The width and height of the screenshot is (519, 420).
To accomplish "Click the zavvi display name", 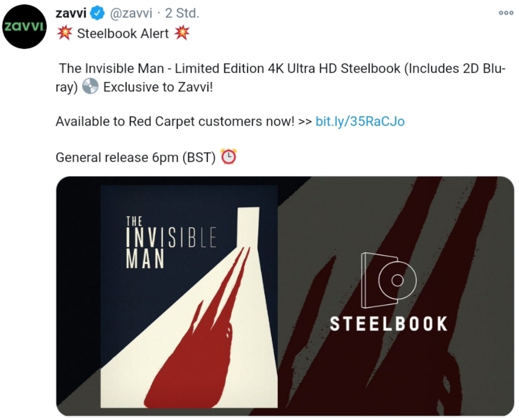I will click(71, 13).
